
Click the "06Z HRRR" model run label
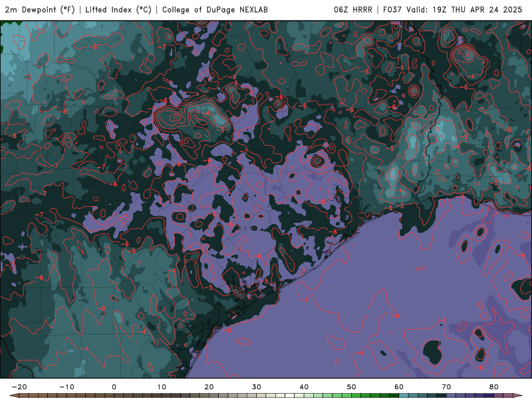click(353, 9)
